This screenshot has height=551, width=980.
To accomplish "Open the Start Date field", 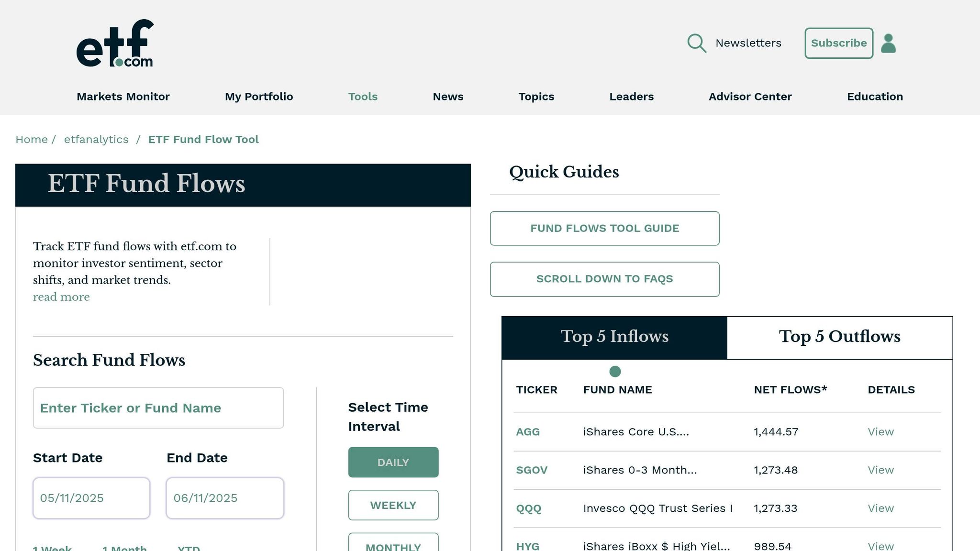I will click(x=91, y=498).
